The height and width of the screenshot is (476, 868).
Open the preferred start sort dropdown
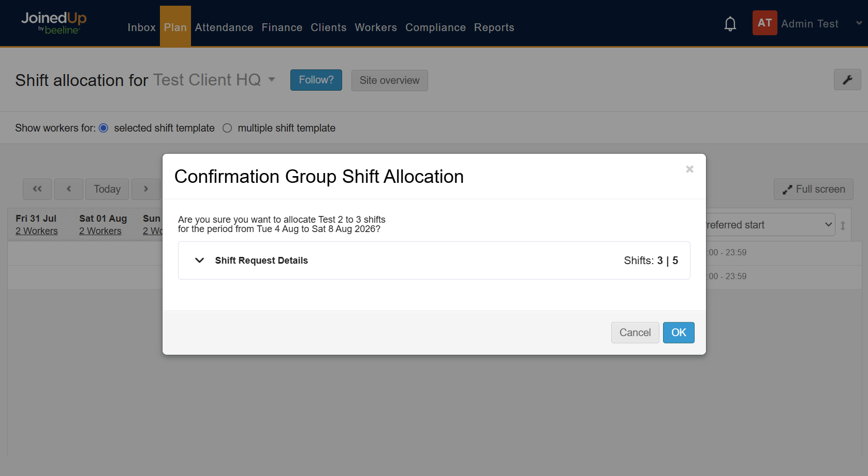coord(770,225)
